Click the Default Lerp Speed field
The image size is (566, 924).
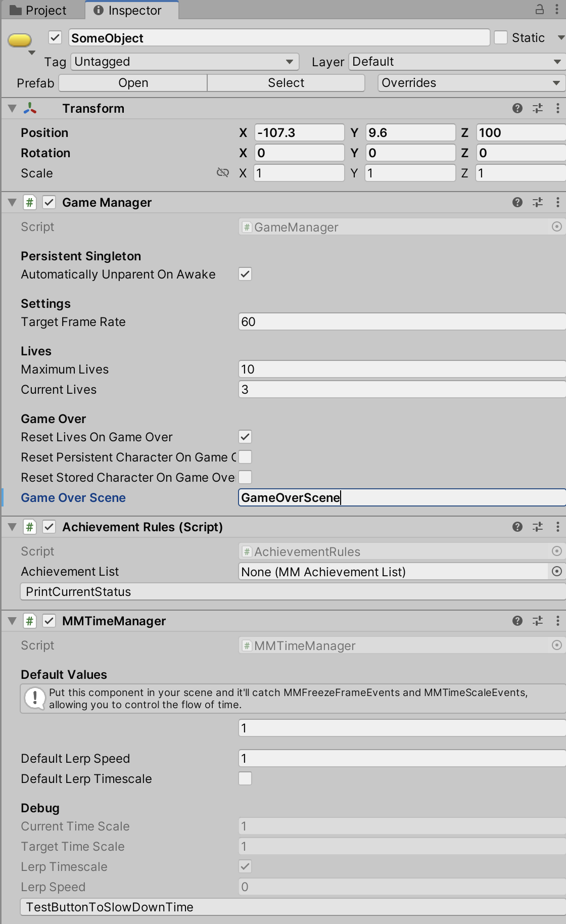pos(402,758)
